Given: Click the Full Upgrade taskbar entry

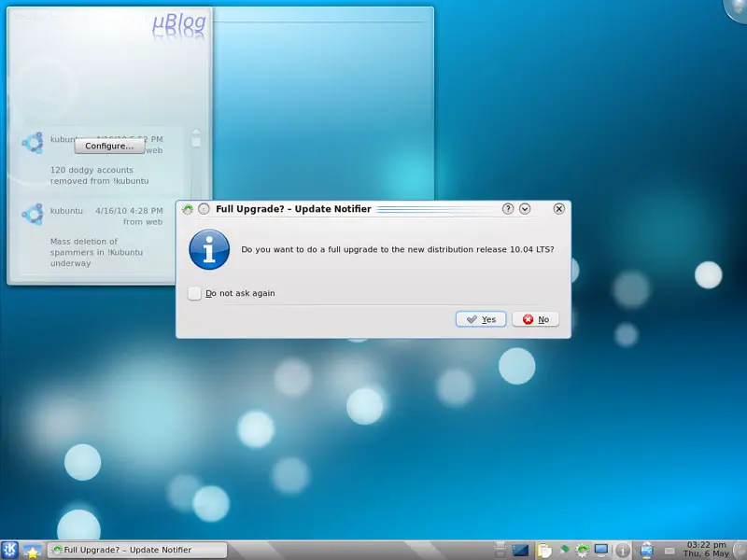Looking at the screenshot, I should (138, 551).
